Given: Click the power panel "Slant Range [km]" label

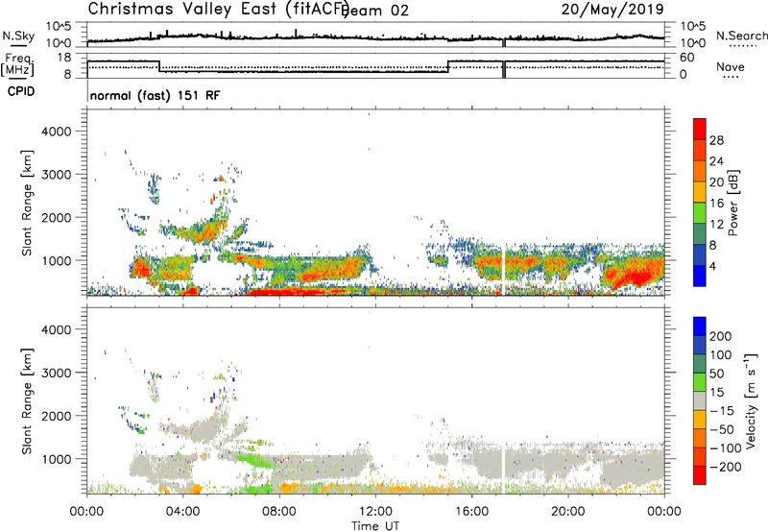Looking at the screenshot, I should click(x=27, y=203).
